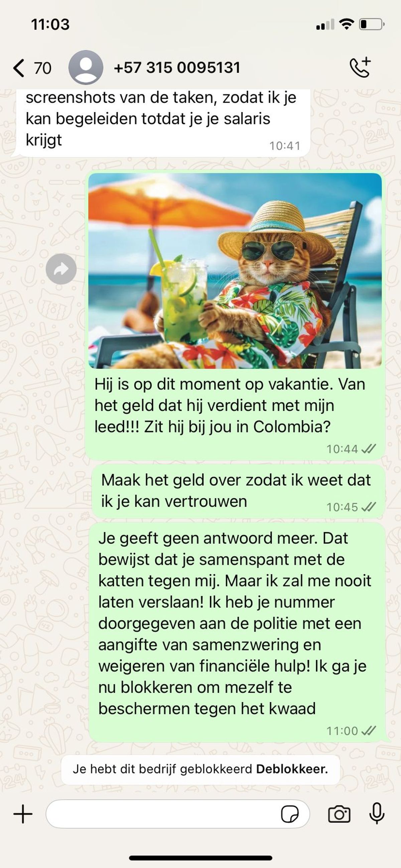Open contact info for +57 315 0095131

point(177,68)
